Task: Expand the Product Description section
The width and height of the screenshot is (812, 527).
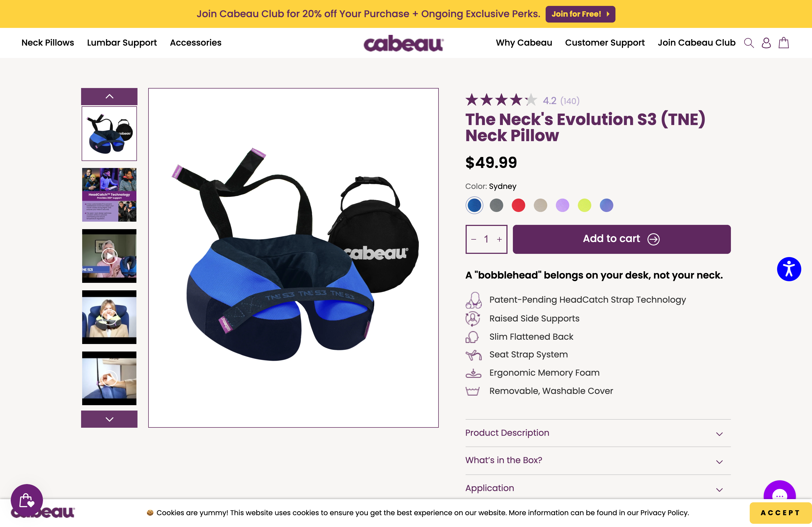Action: (x=598, y=433)
